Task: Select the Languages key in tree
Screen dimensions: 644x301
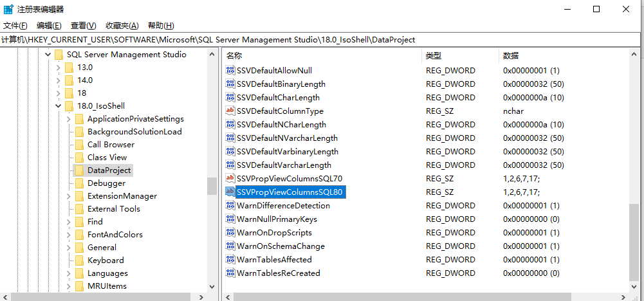Action: click(x=107, y=273)
